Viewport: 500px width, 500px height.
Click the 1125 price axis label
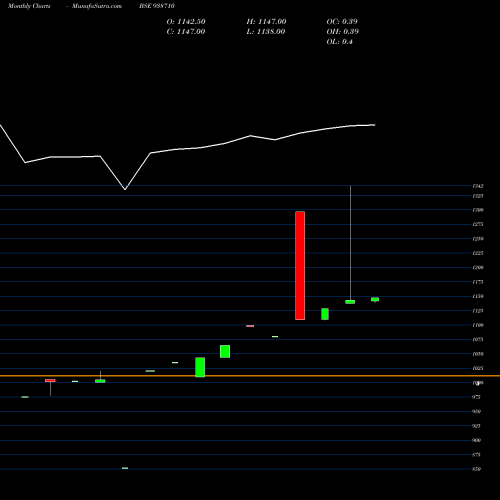(x=478, y=311)
